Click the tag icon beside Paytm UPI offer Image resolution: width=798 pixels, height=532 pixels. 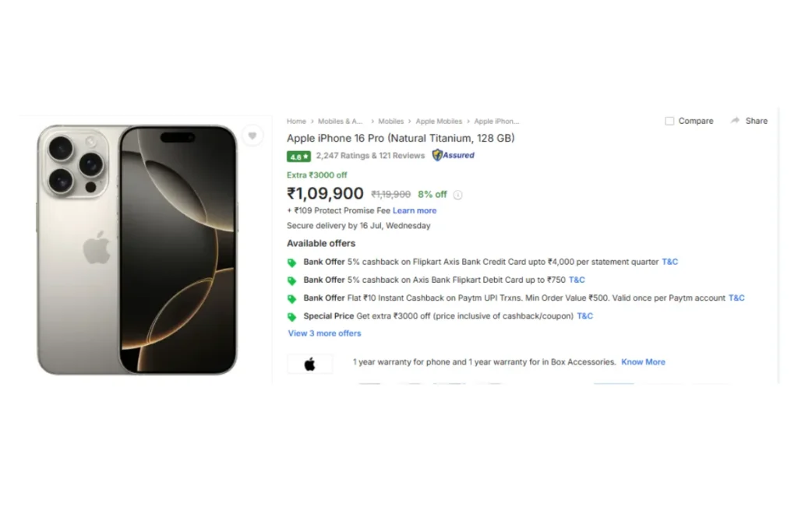point(292,299)
